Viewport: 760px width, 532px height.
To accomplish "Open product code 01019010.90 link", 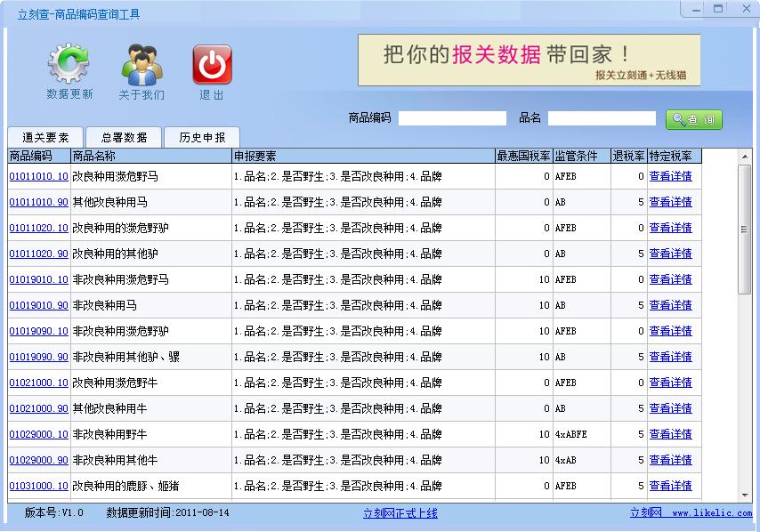I will 38,305.
